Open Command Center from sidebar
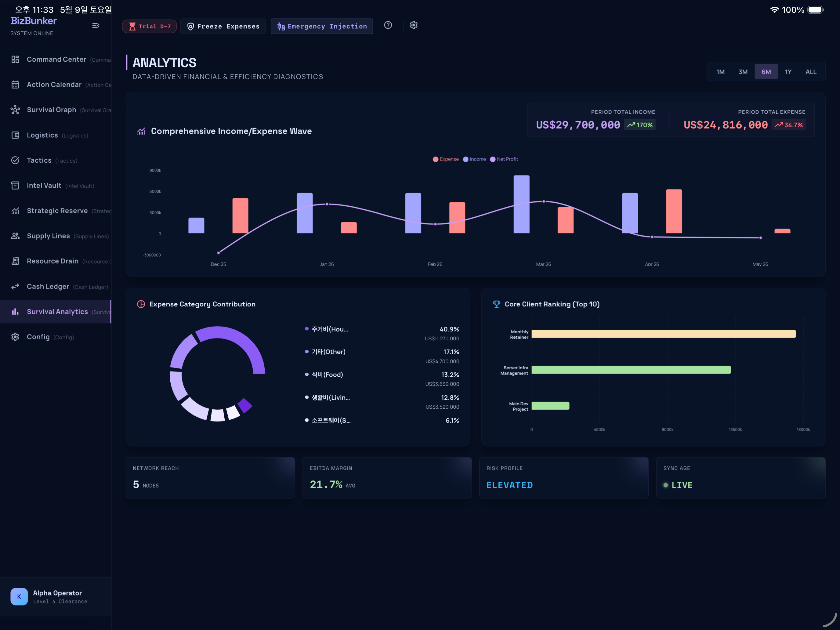 (56, 59)
